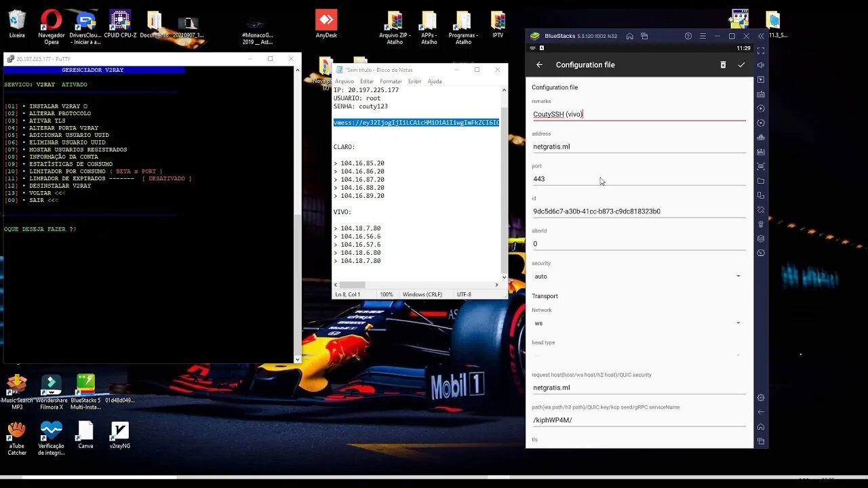868x488 pixels.
Task: Select the CPUID CPU-Z desktop icon
Action: (120, 24)
